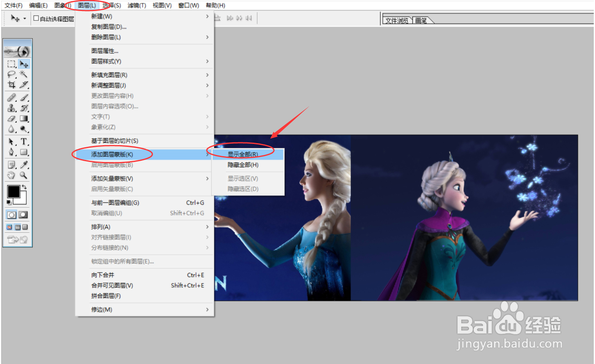Switch to Quick Mask mode
The height and width of the screenshot is (364, 595).
click(24, 215)
